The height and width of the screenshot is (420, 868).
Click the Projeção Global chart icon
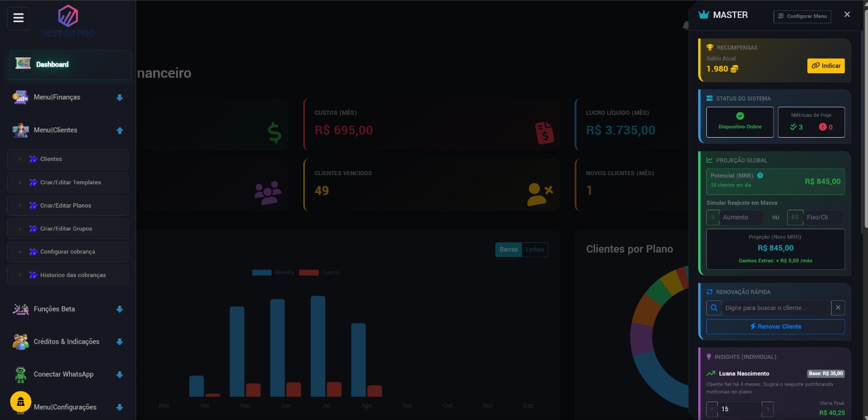click(710, 160)
